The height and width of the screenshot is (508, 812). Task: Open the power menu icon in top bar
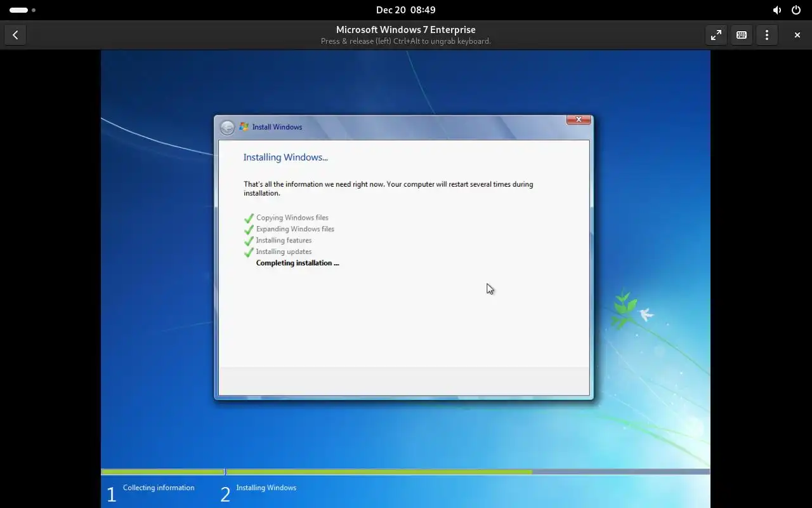click(796, 10)
